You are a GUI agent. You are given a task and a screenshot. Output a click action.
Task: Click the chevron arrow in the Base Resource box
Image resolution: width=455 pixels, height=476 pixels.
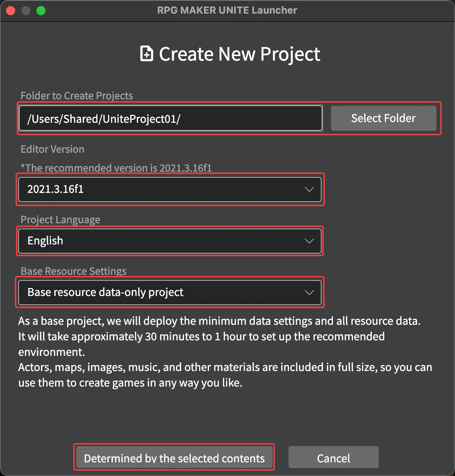click(309, 292)
